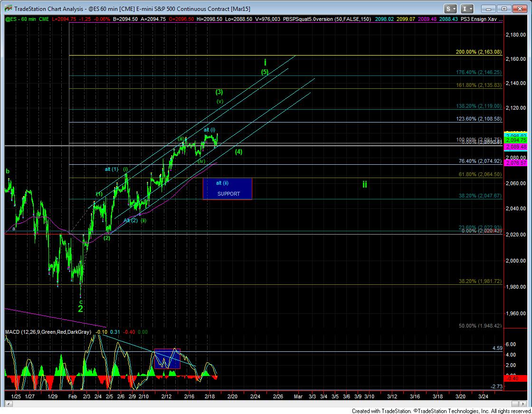Click the 'Hi=2098.50' high value
Screen dimensions: 532x414
209,19
